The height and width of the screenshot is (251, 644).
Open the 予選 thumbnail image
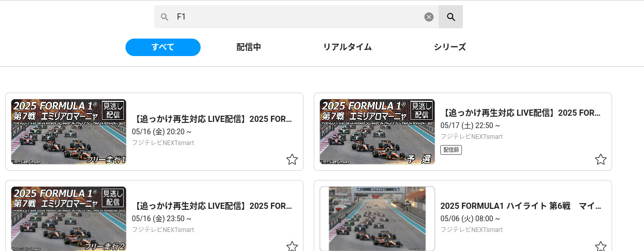(x=377, y=132)
